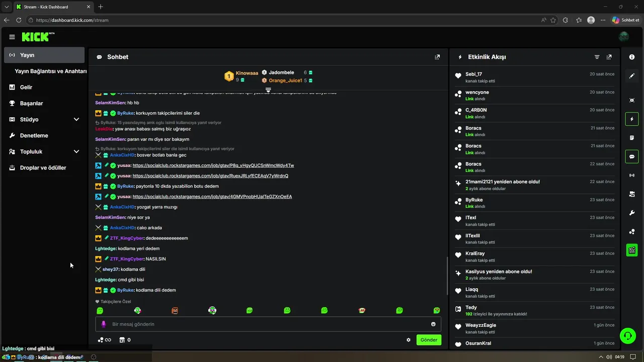
Task: Pop out the Etkinlik Akışı panel
Action: tap(609, 57)
